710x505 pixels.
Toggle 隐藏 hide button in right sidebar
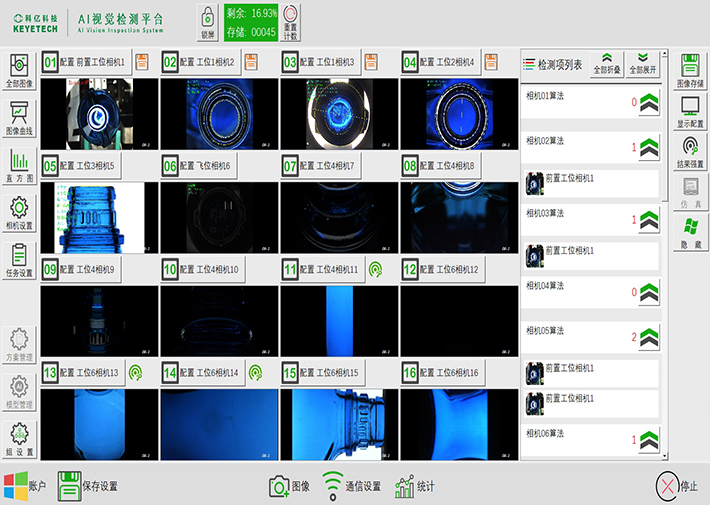coord(689,233)
